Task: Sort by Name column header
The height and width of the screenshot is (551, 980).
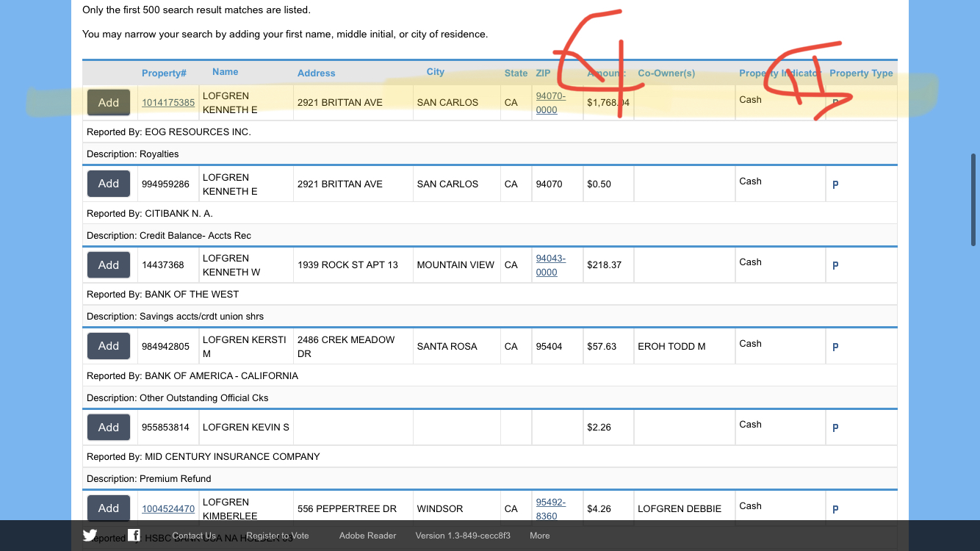Action: point(226,72)
